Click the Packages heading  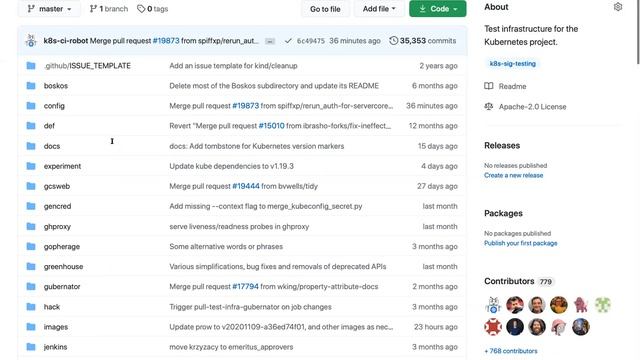[x=503, y=213]
